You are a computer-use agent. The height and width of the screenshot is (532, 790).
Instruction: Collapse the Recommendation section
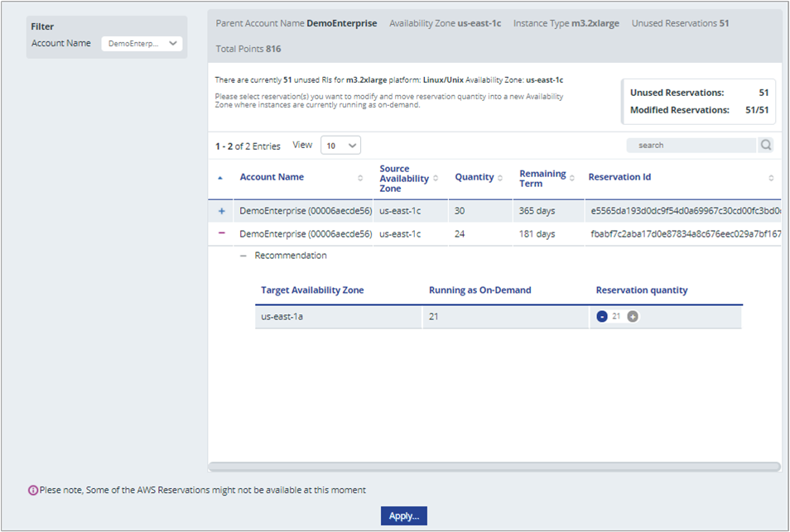[x=243, y=256]
